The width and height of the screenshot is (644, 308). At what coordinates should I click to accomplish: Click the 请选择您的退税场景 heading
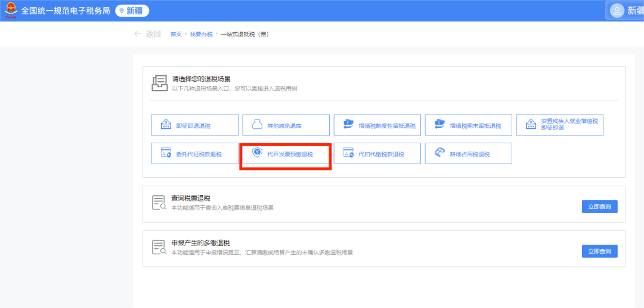pos(202,79)
